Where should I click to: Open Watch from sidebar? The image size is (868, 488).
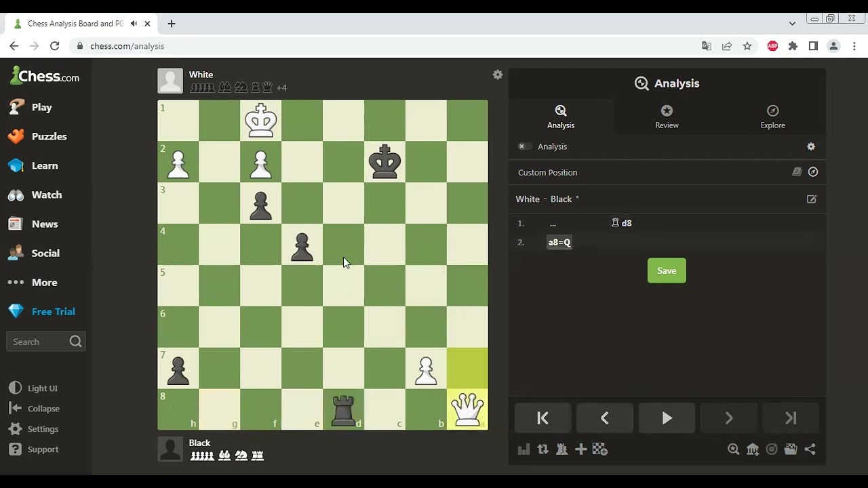[x=46, y=195]
